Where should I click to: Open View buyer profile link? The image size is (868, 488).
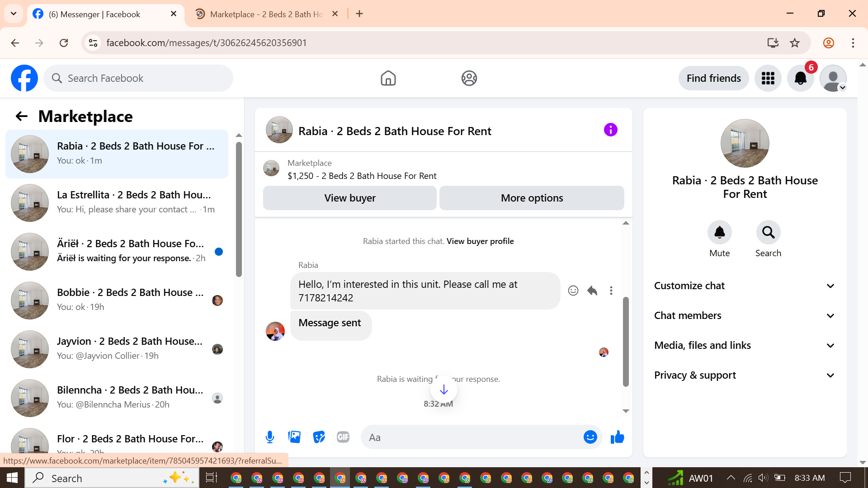tap(480, 241)
